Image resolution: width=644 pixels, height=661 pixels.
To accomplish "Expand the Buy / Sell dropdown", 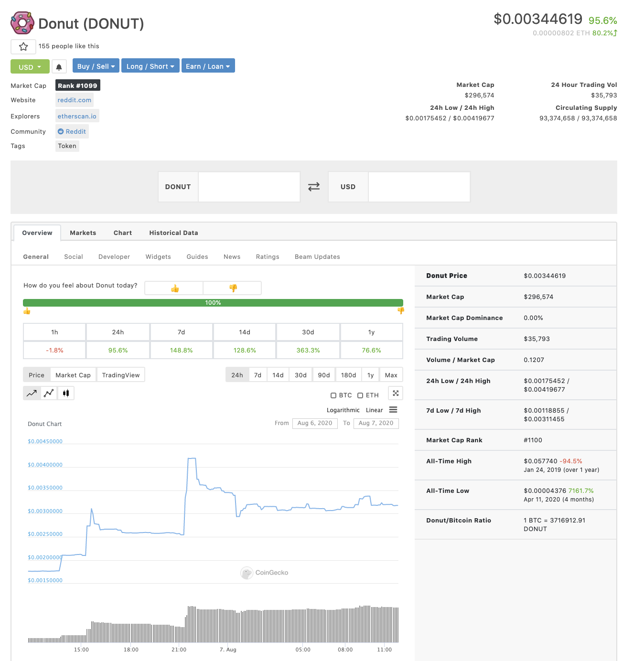I will point(96,66).
